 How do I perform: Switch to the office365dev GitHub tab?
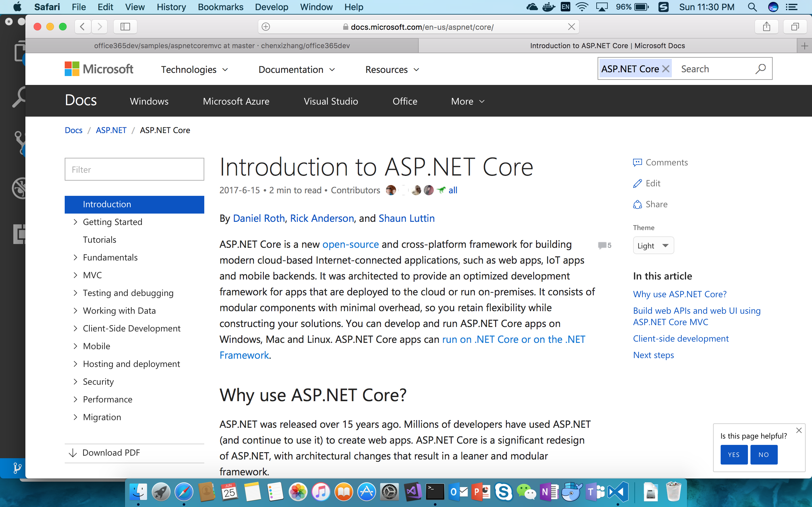click(222, 46)
